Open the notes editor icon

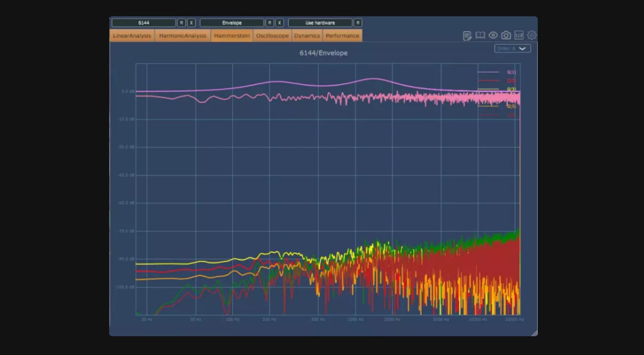tap(467, 36)
